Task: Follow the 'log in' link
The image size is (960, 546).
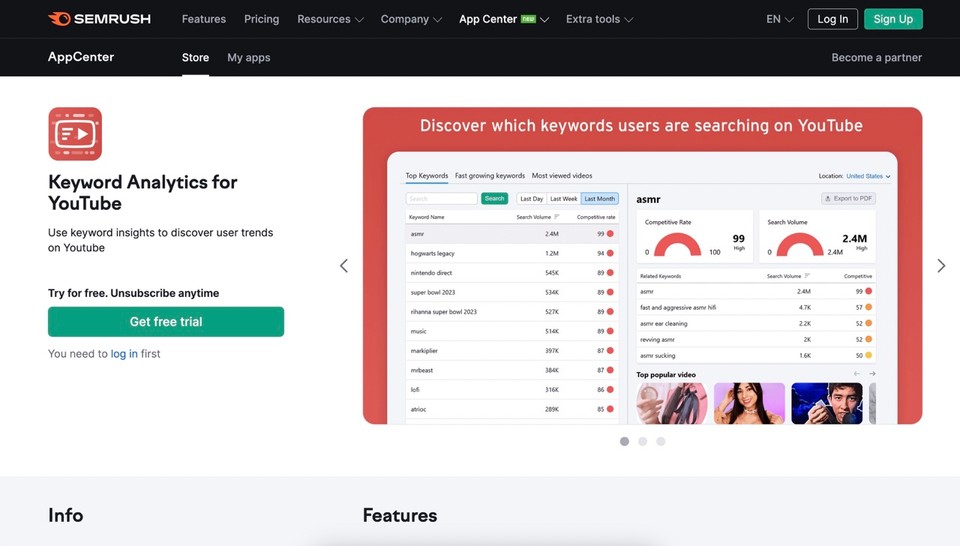Action: (124, 354)
